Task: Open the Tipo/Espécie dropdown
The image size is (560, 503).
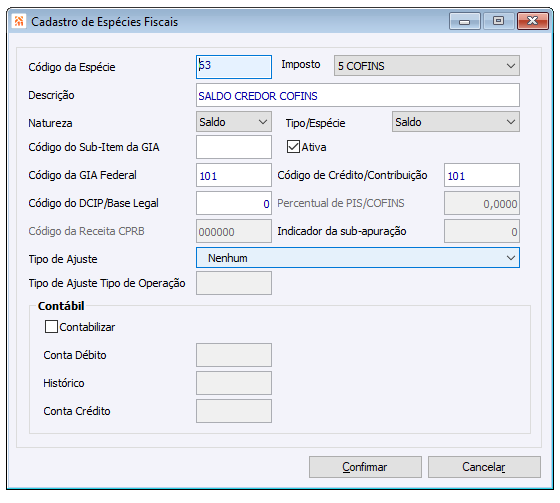Action: (455, 122)
